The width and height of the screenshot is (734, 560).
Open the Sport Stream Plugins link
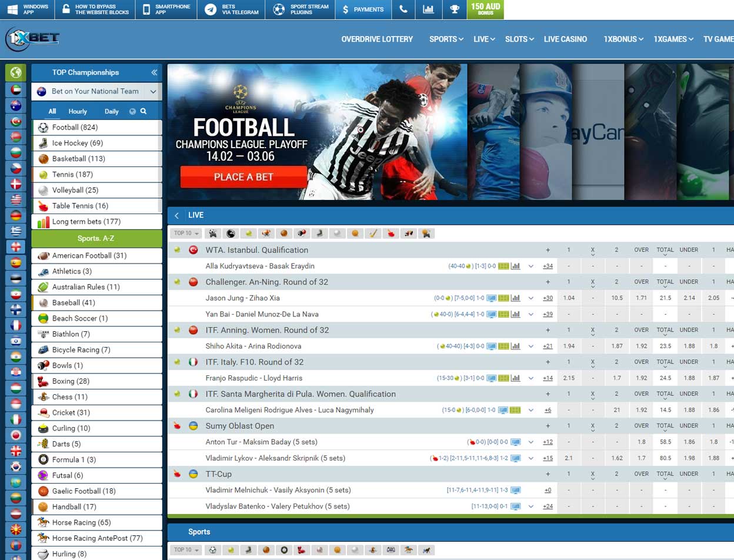coord(301,9)
